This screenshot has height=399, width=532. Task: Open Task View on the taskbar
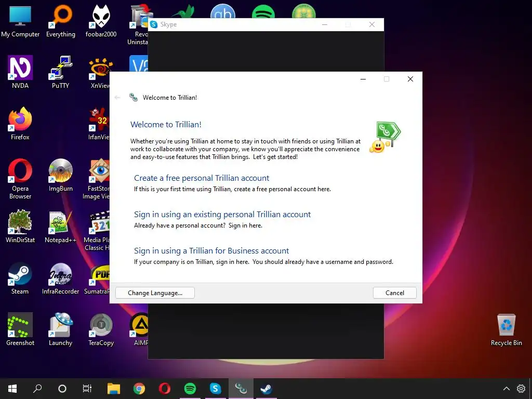click(87, 389)
